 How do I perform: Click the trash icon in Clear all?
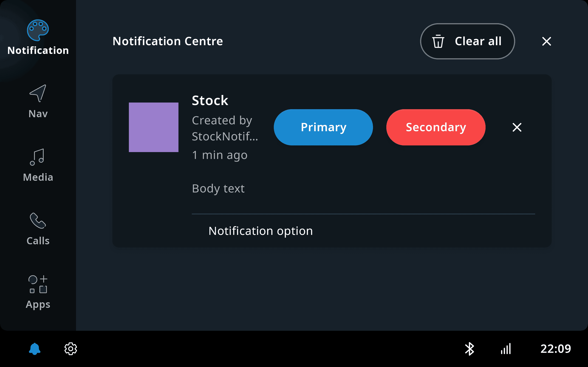tap(438, 41)
